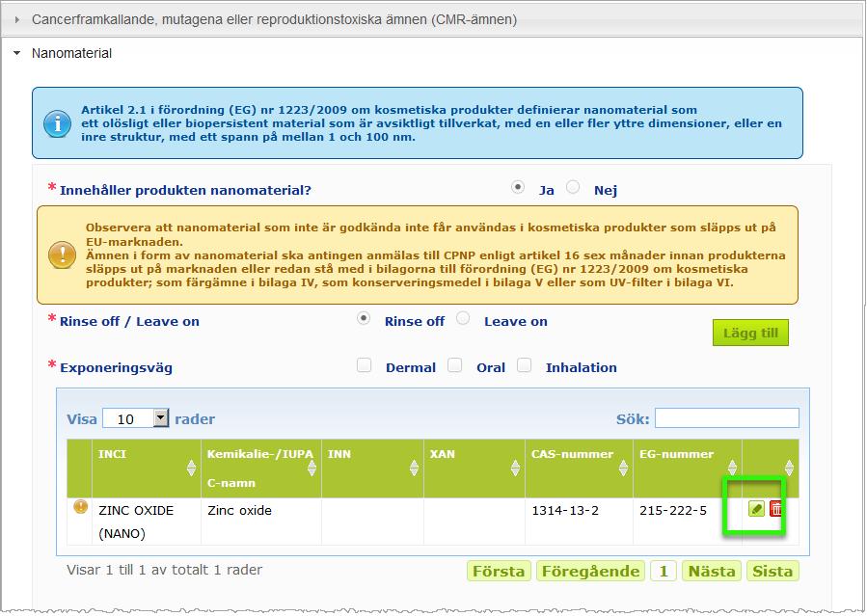Screen dimensions: 867x616
Task: Click the 'Visar 1 till 1 av totalt 1 rader' text
Action: 164,570
